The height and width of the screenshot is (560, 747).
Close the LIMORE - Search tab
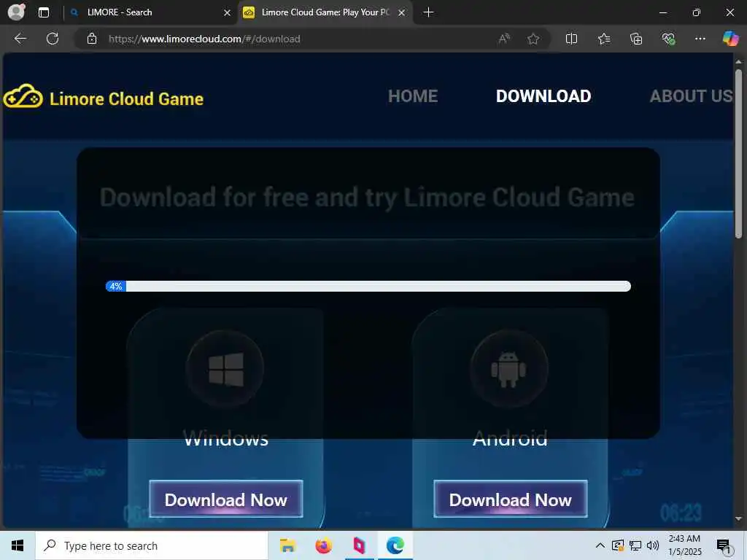[x=228, y=13]
